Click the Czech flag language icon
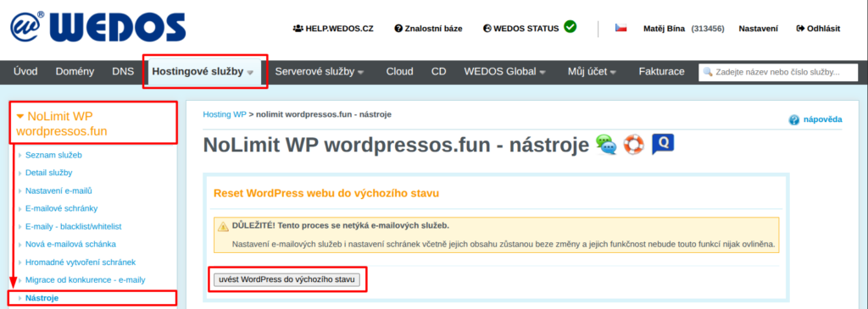Viewport: 868px width, 309px height. point(621,28)
